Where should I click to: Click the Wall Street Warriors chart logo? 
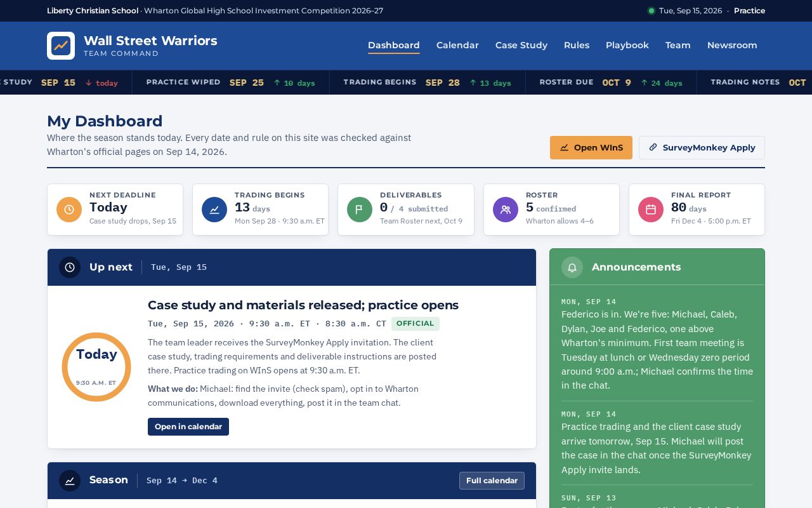point(61,46)
